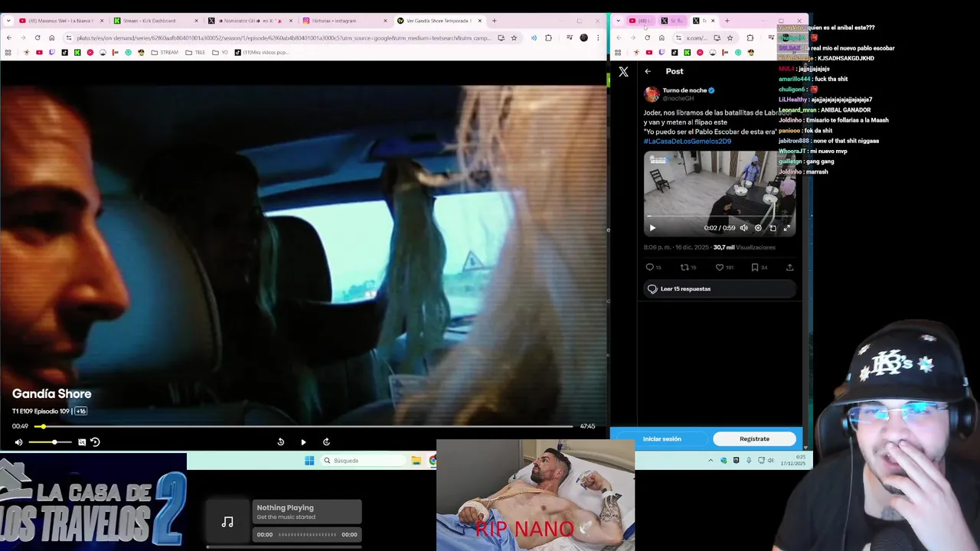The image size is (980, 551).
Task: Toggle subtitles in the Pluto TV player
Action: coord(82,442)
